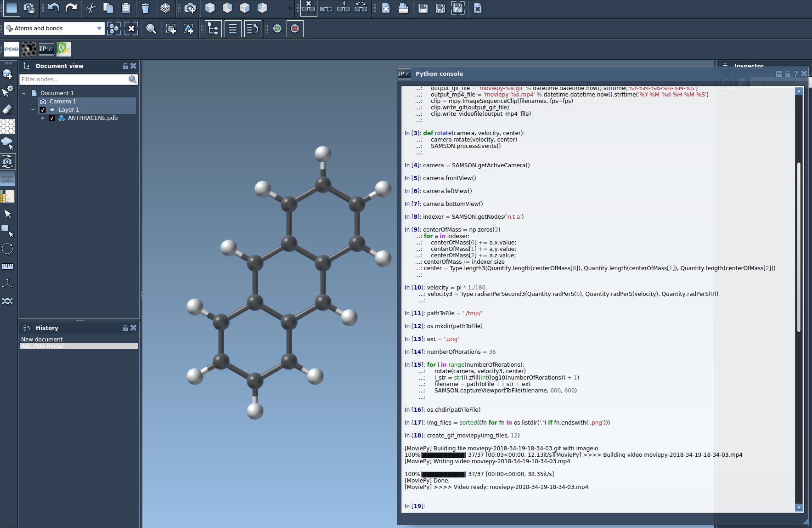This screenshot has width=812, height=528.
Task: Collapse the Document 1 tree node
Action: point(24,93)
